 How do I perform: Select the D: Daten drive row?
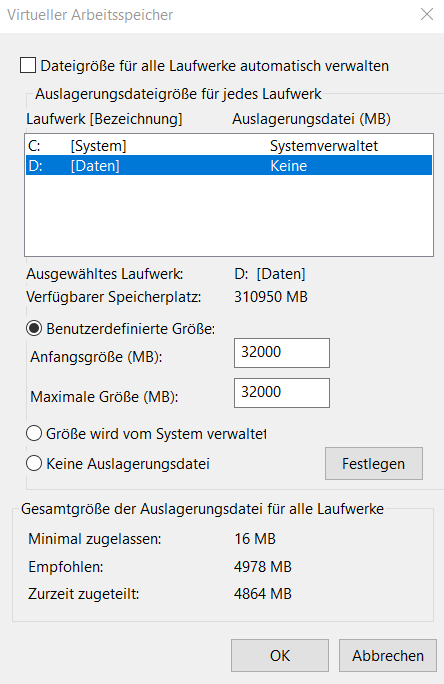pyautogui.click(x=229, y=165)
